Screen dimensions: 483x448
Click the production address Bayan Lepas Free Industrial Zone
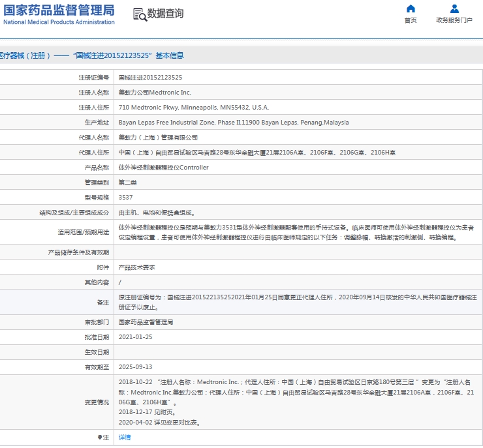[x=234, y=123]
